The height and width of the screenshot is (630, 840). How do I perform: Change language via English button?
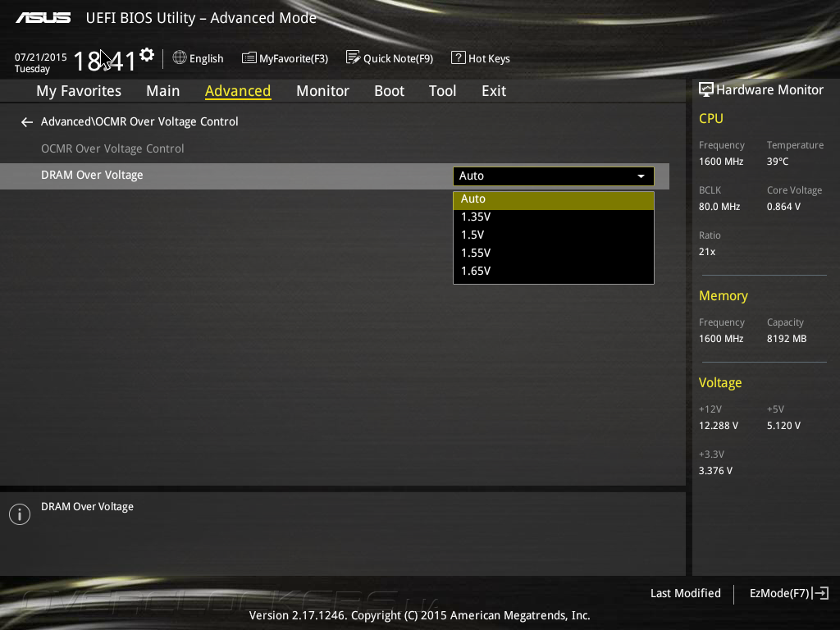(199, 58)
